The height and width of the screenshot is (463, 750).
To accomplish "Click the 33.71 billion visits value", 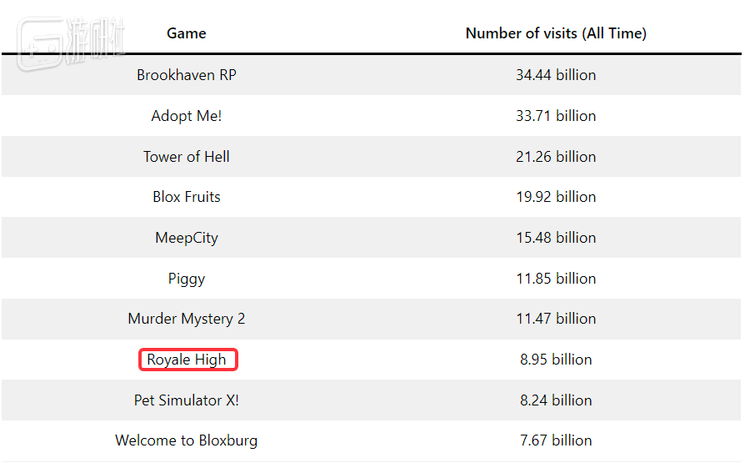I will click(x=556, y=116).
